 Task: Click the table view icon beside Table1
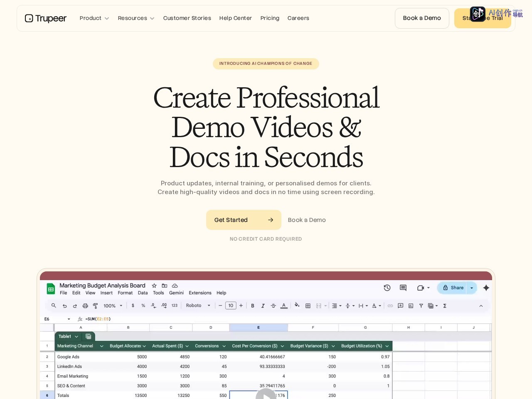pos(89,337)
